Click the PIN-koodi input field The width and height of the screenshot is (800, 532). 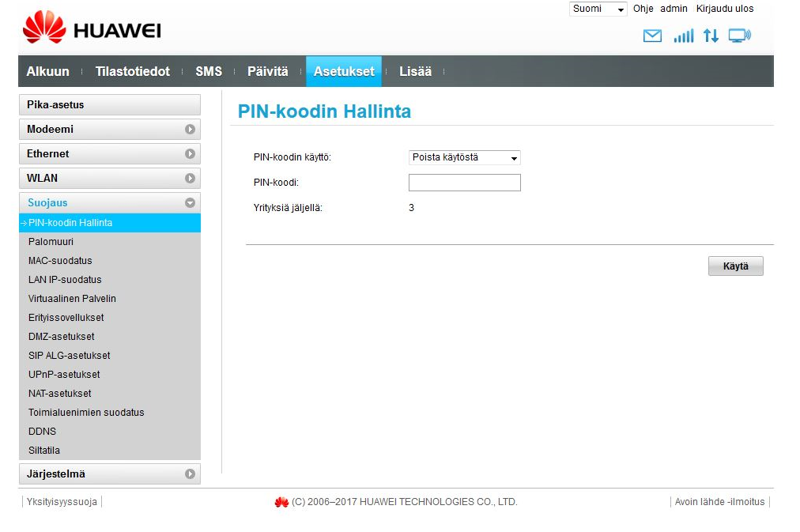[464, 183]
